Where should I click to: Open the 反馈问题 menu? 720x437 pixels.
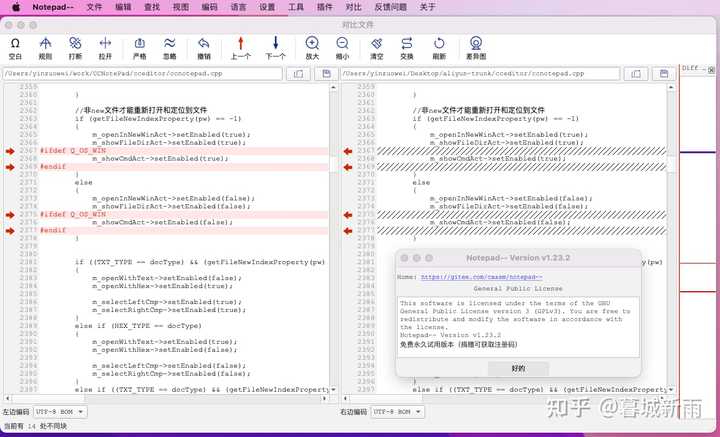(x=390, y=7)
